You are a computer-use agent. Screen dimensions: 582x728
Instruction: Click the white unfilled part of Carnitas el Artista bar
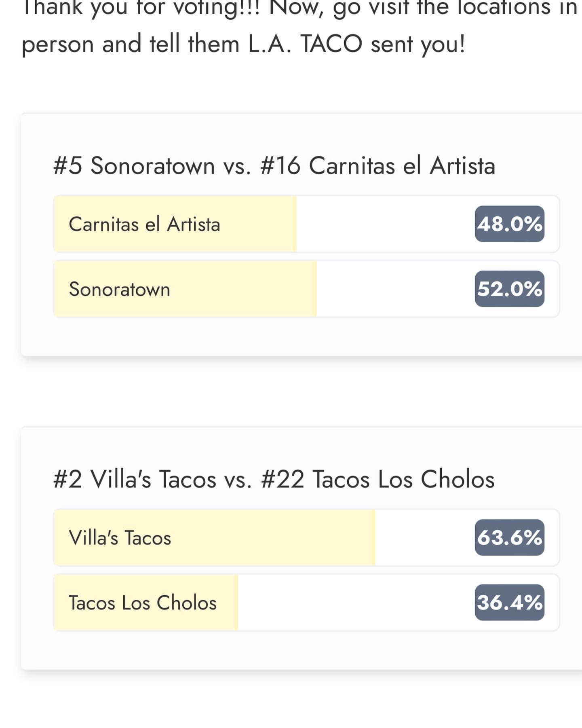coord(384,224)
